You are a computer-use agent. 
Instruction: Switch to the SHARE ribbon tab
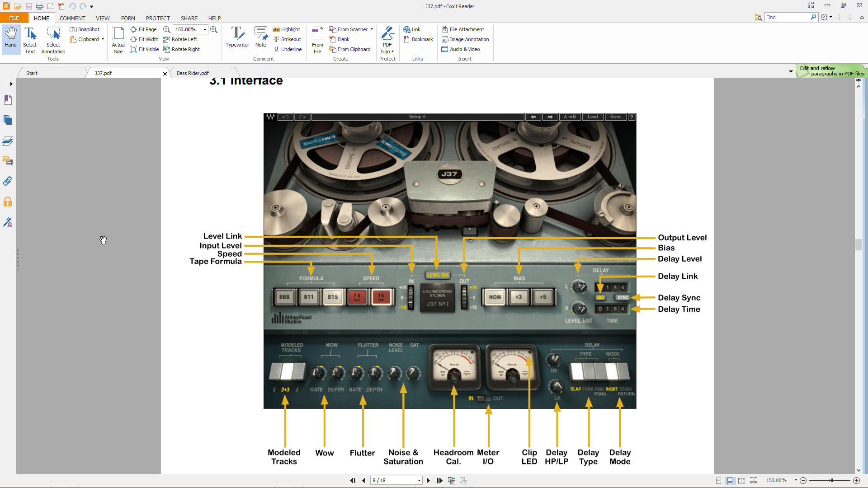(189, 19)
